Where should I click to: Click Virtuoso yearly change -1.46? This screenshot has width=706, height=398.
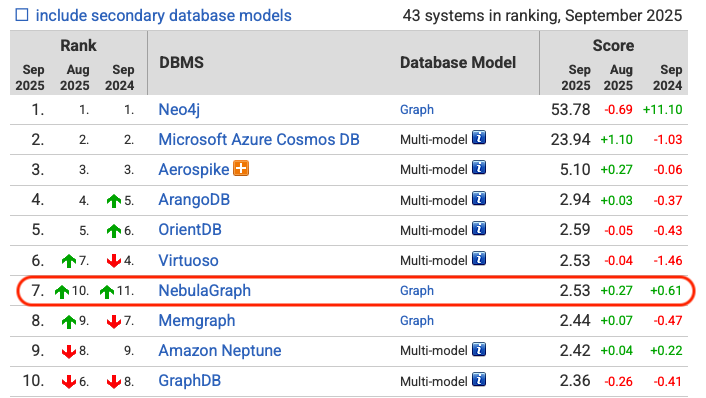[668, 261]
